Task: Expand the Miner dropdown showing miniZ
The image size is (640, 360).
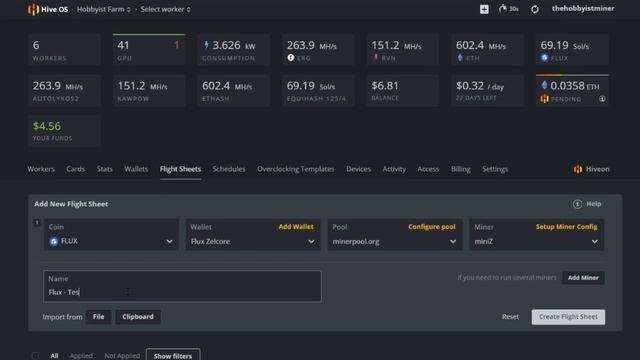Action: click(x=536, y=235)
